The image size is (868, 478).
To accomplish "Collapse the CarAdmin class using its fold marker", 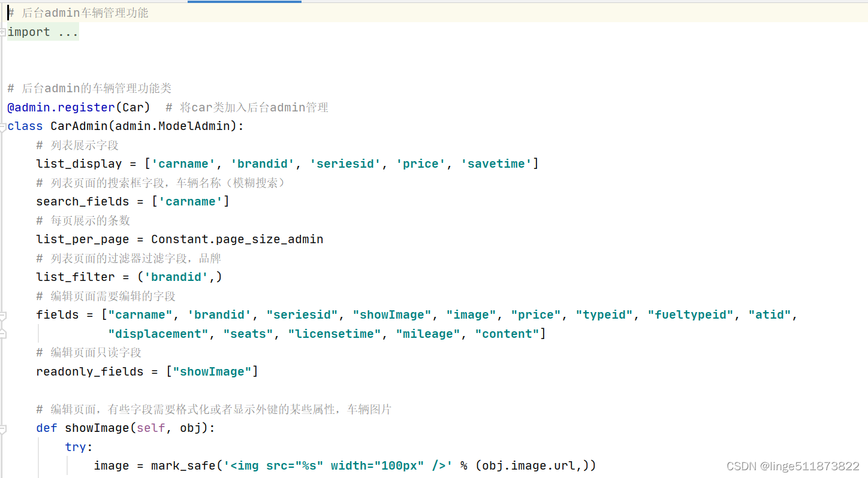I will (3, 126).
